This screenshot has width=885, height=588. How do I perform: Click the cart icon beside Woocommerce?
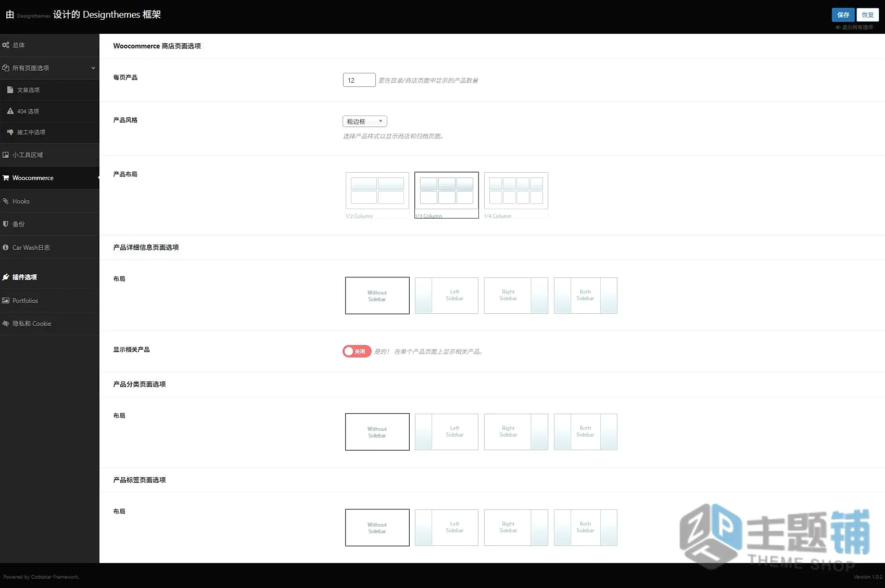click(x=6, y=178)
